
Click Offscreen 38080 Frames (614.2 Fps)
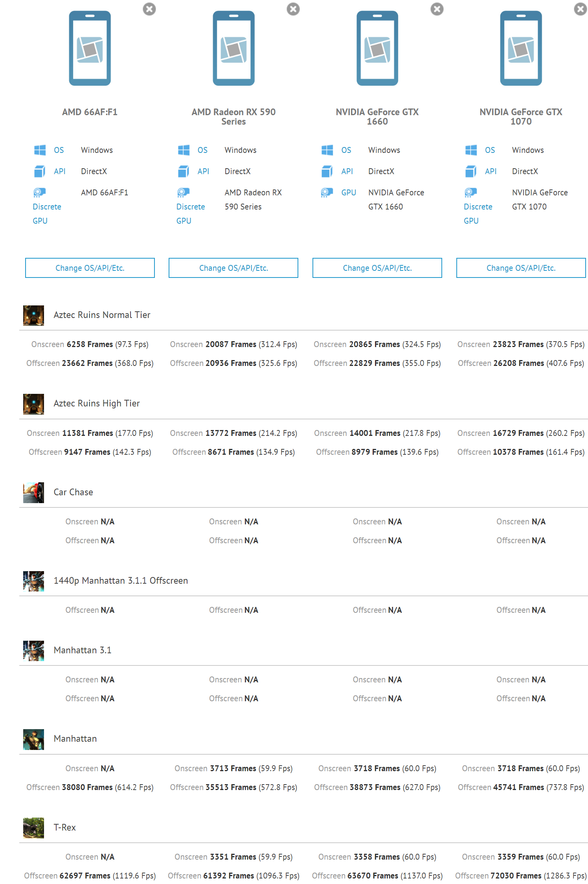click(x=90, y=787)
